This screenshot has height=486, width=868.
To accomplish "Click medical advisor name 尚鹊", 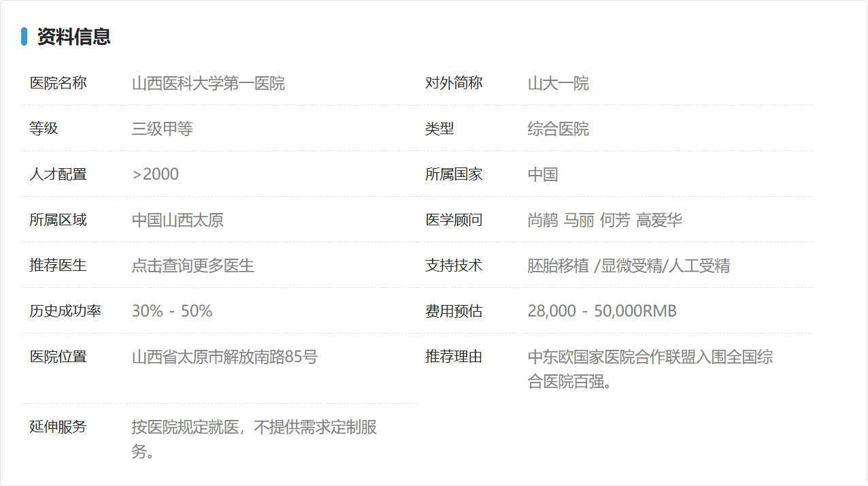I will coord(543,220).
